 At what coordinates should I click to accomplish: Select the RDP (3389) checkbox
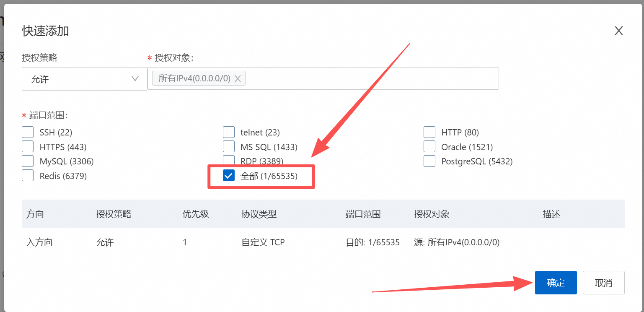click(x=229, y=160)
